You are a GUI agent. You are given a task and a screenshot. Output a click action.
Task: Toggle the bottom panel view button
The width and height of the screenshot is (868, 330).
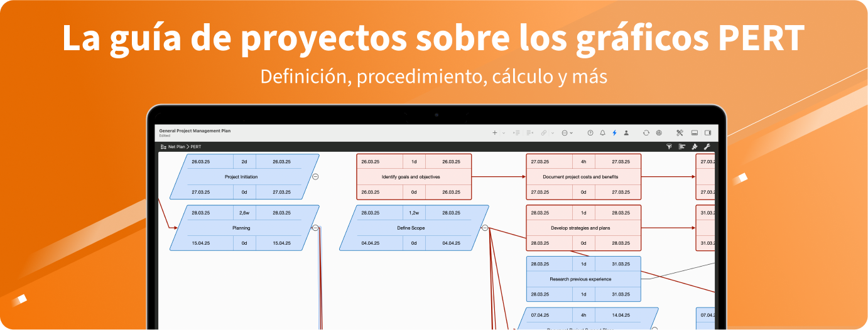[695, 133]
